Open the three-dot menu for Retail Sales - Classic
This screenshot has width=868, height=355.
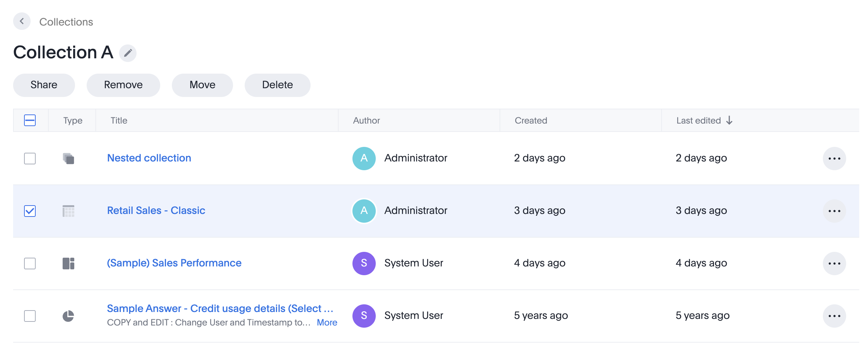[834, 211]
